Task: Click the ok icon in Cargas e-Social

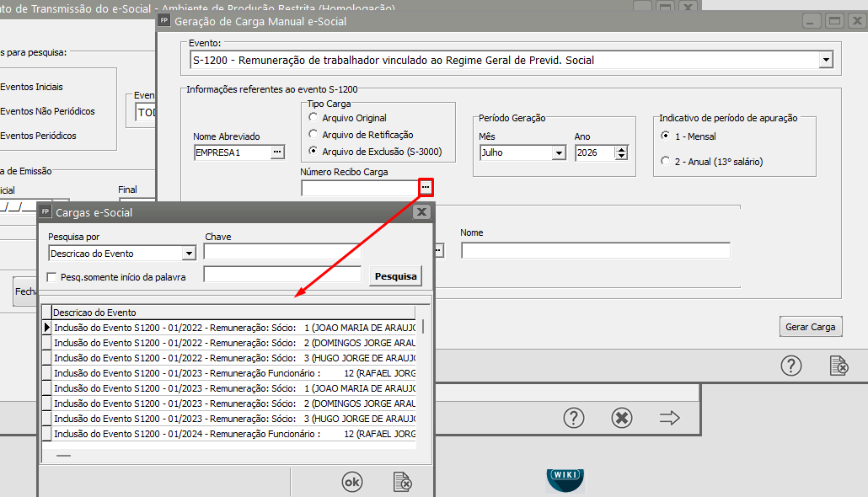Action: point(351,482)
